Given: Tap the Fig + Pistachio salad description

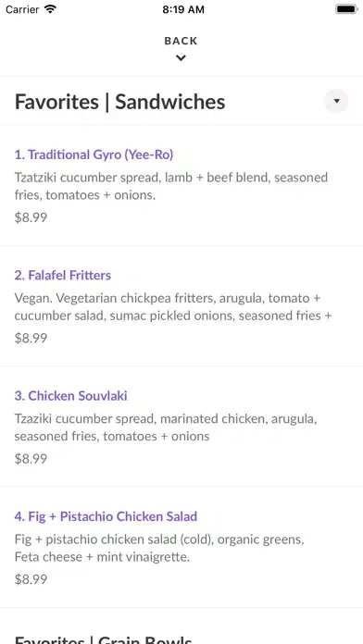Looking at the screenshot, I should point(159,548).
